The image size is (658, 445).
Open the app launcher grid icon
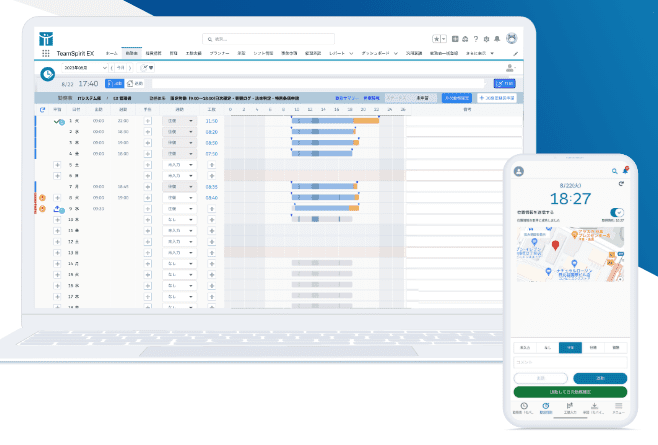tap(46, 52)
